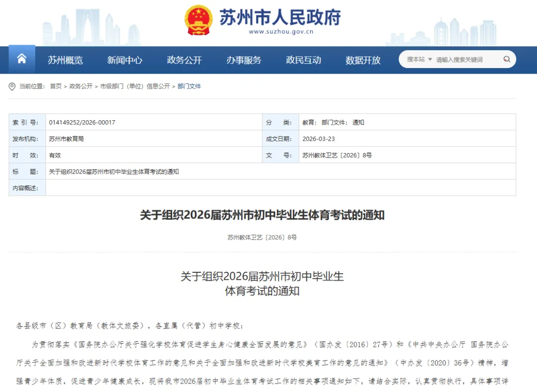The width and height of the screenshot is (537, 392).
Task: Click 首页 in the breadcrumb
Action: point(55,86)
